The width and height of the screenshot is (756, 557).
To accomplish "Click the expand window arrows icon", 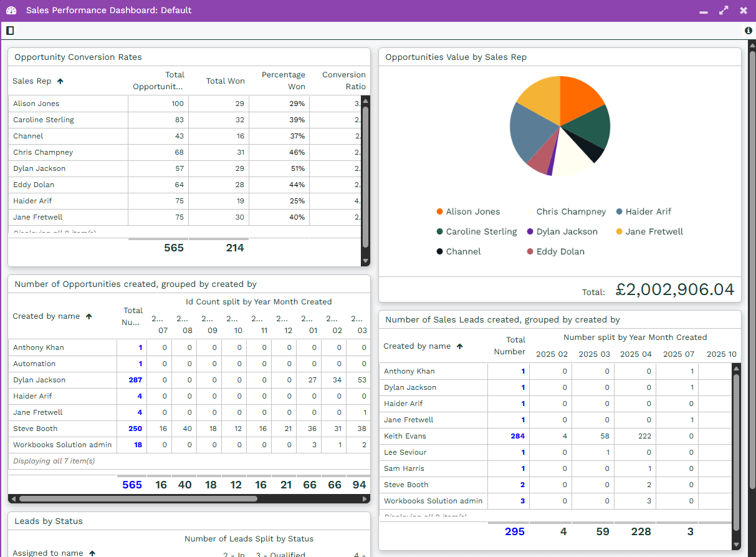I will [x=723, y=11].
